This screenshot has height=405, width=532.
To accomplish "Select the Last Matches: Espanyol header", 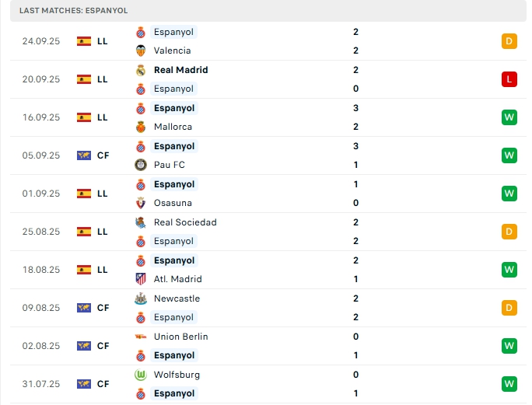I will tap(74, 10).
